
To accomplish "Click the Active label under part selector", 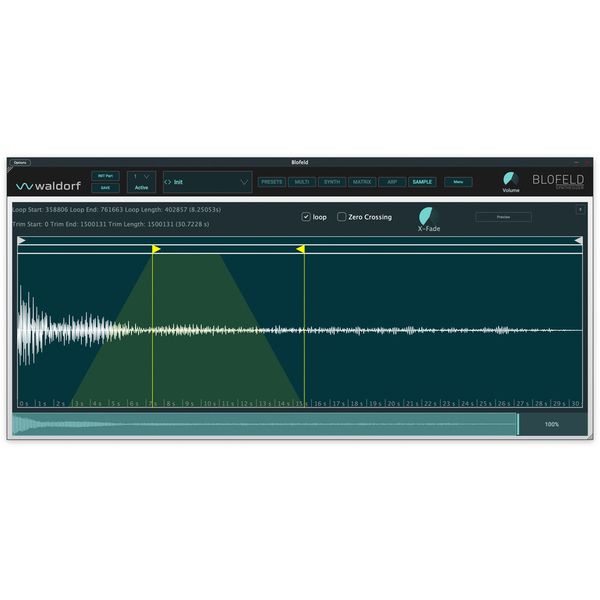I will pyautogui.click(x=141, y=188).
